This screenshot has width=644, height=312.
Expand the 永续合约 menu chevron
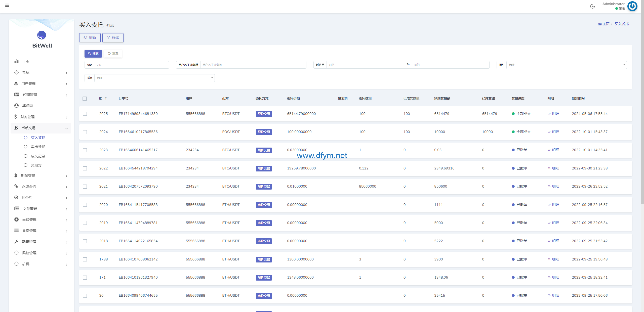[66, 187]
